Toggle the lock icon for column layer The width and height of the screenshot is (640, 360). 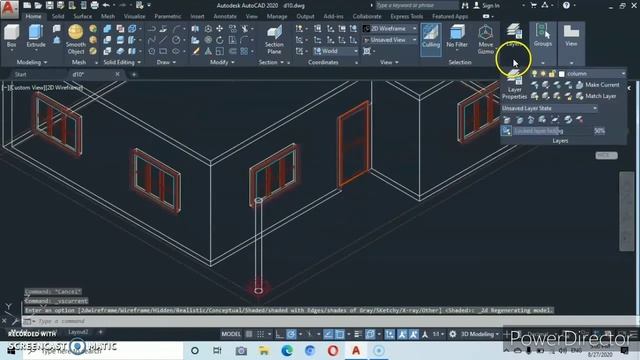[x=552, y=74]
